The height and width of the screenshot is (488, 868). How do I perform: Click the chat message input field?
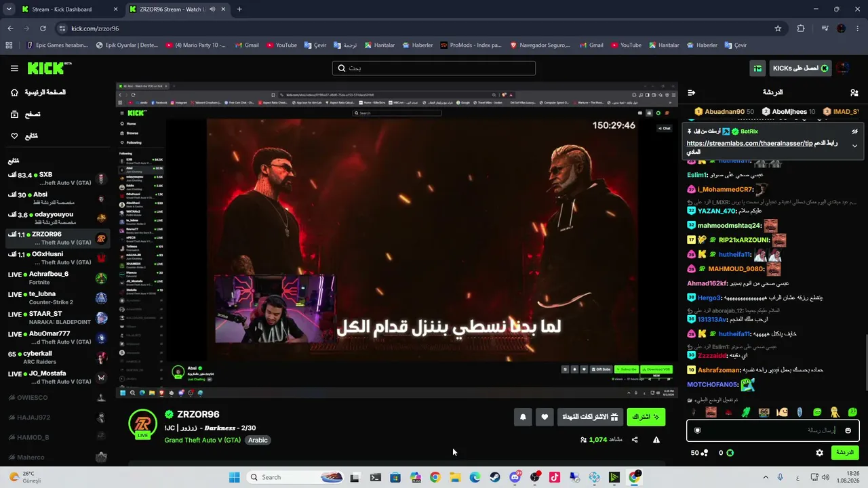tap(772, 430)
